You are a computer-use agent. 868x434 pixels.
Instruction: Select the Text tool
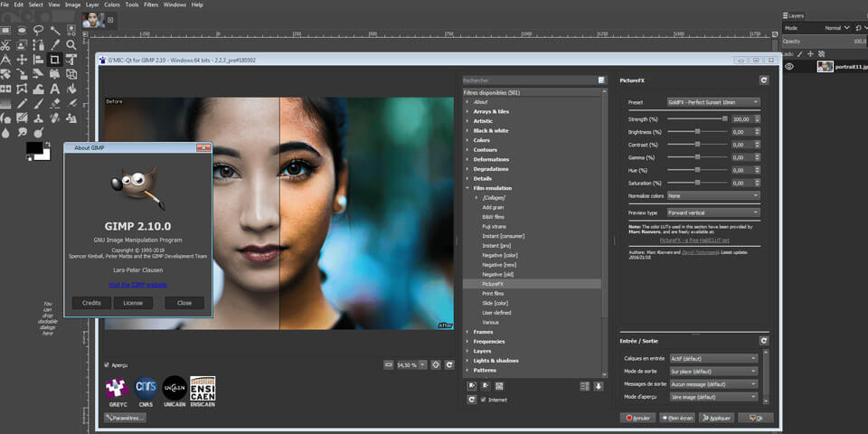[55, 89]
